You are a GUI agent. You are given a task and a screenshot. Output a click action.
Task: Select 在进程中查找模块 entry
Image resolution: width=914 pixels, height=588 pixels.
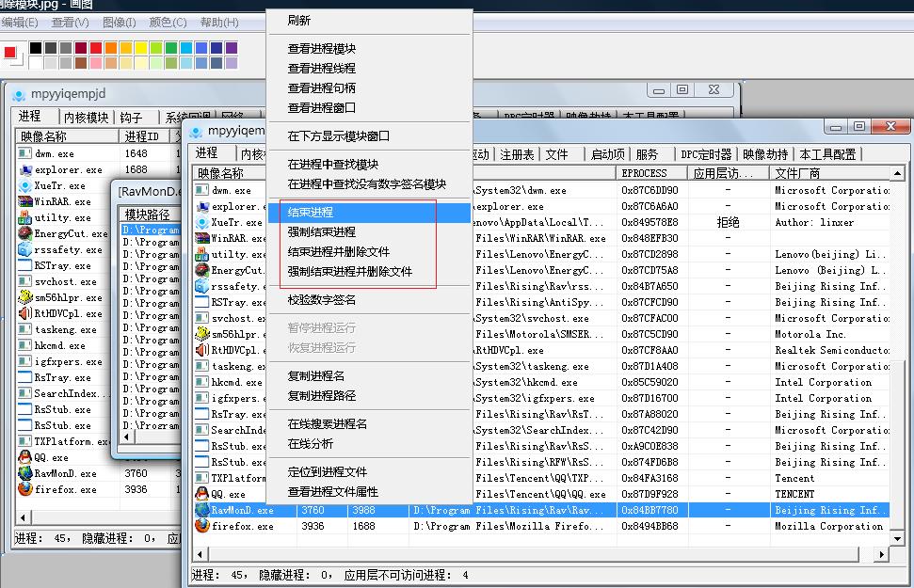(333, 165)
